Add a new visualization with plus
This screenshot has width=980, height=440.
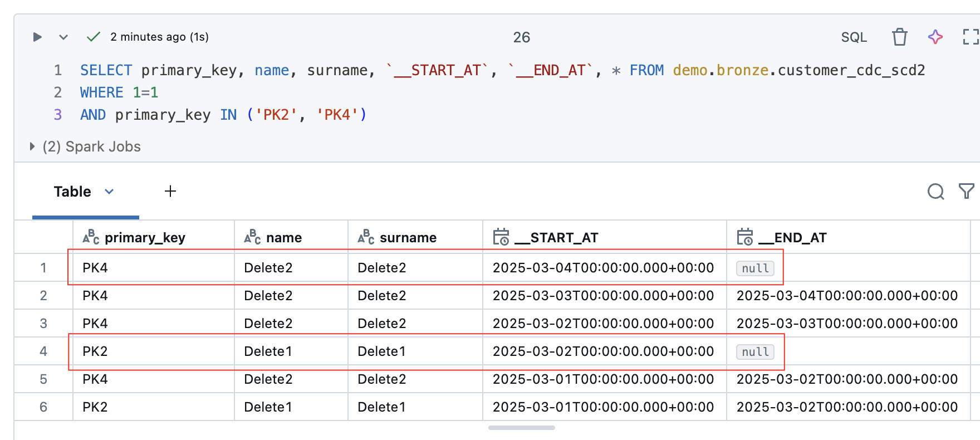170,192
